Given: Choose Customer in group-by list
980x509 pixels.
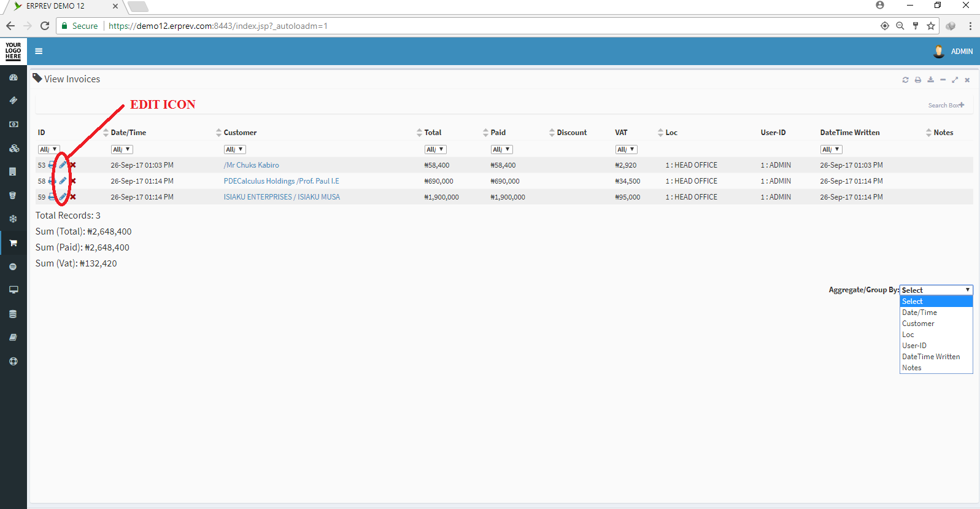Looking at the screenshot, I should pyautogui.click(x=936, y=324).
